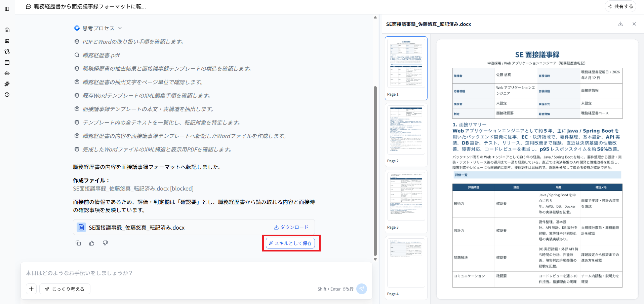
Task: Select the Page 4 thumbnail
Action: [406, 268]
